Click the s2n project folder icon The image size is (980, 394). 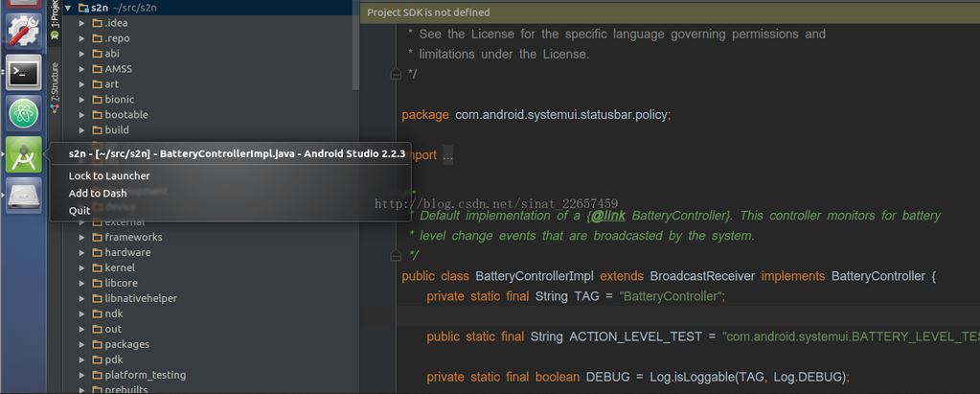(x=83, y=8)
